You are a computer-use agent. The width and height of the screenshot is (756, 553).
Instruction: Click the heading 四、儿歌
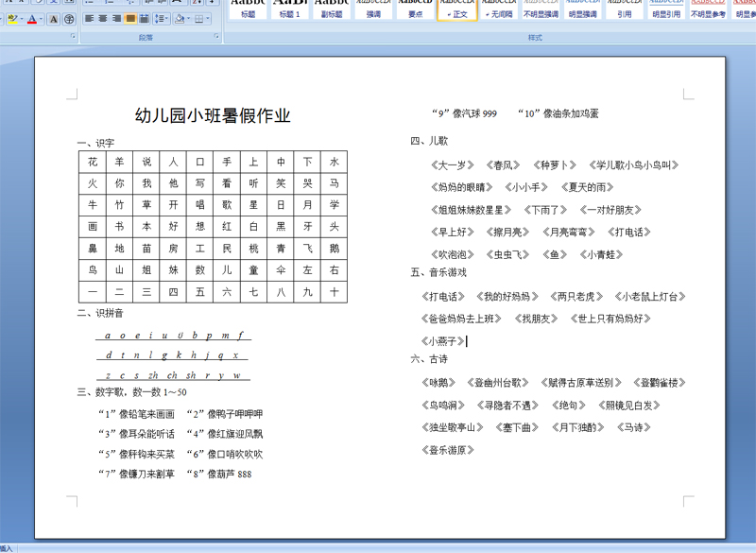coord(429,141)
